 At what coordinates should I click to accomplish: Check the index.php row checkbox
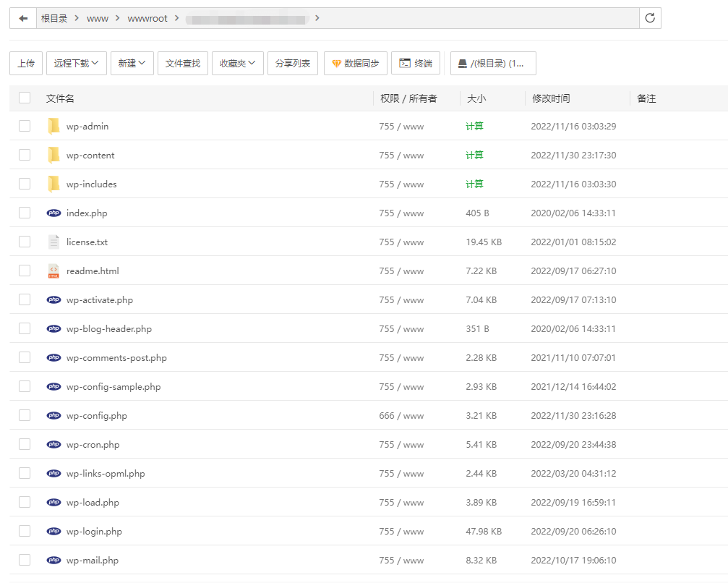(x=25, y=213)
